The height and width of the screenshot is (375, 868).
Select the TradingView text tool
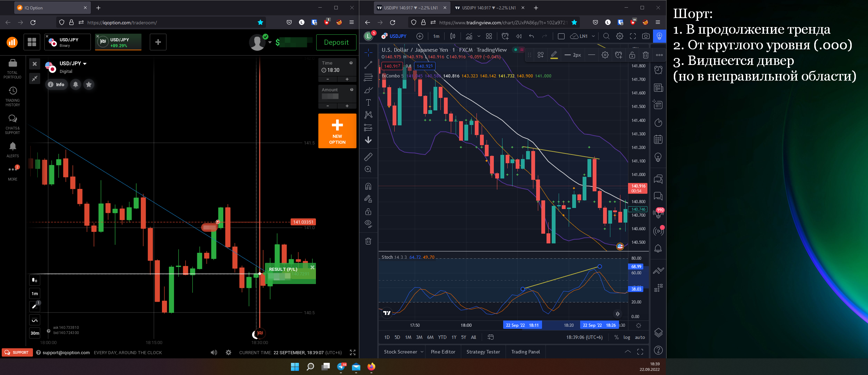point(368,102)
